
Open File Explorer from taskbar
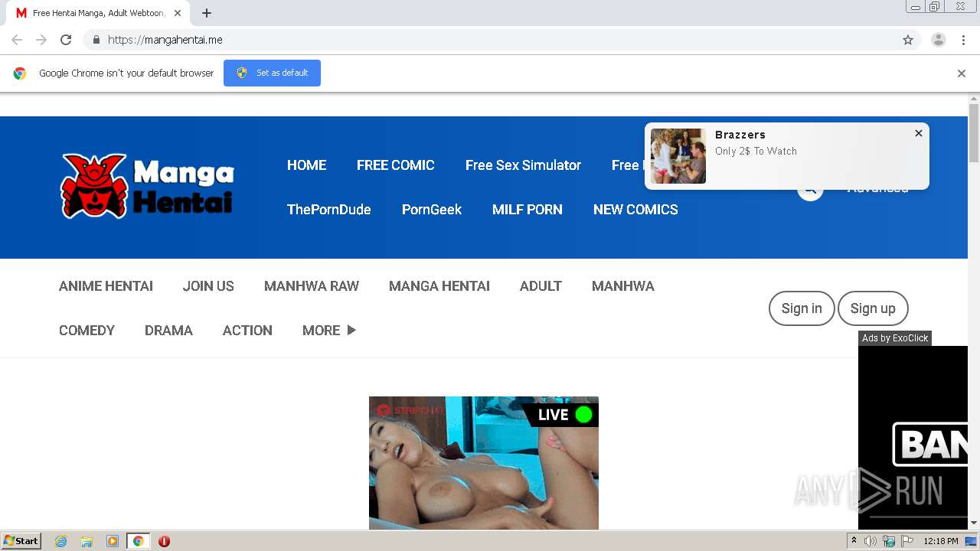[x=87, y=541]
